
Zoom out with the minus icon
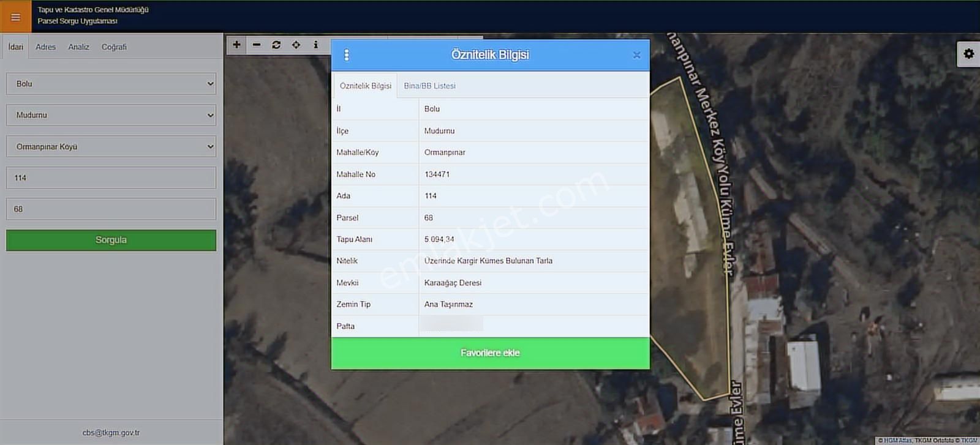click(257, 45)
